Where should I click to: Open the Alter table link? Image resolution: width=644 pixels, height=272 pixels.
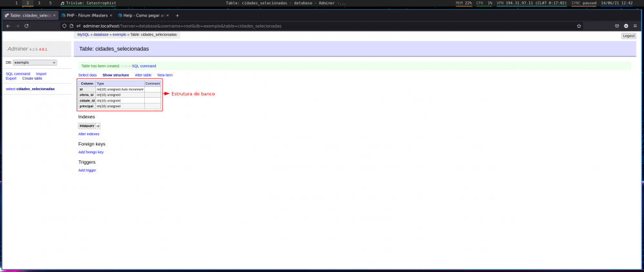(x=143, y=75)
